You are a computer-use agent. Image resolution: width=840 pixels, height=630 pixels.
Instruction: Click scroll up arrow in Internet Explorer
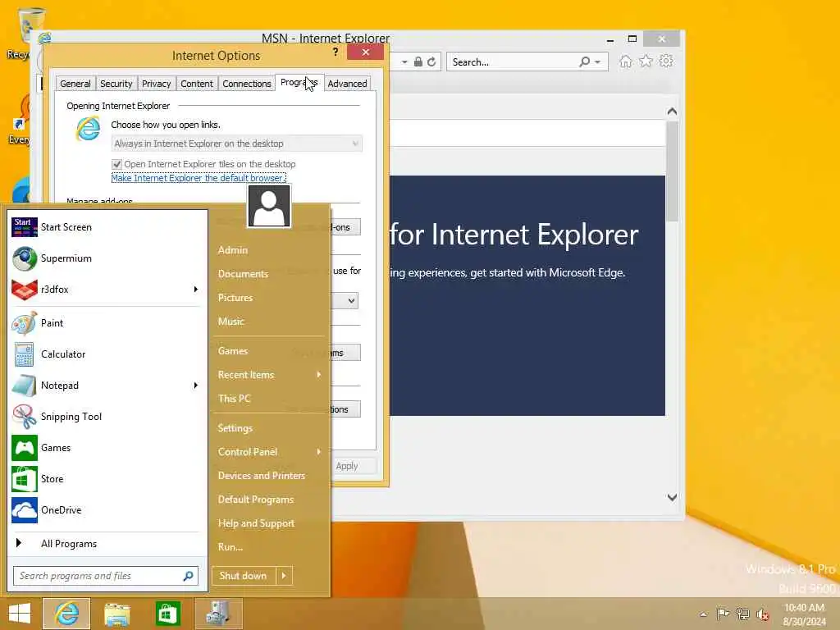pyautogui.click(x=673, y=112)
